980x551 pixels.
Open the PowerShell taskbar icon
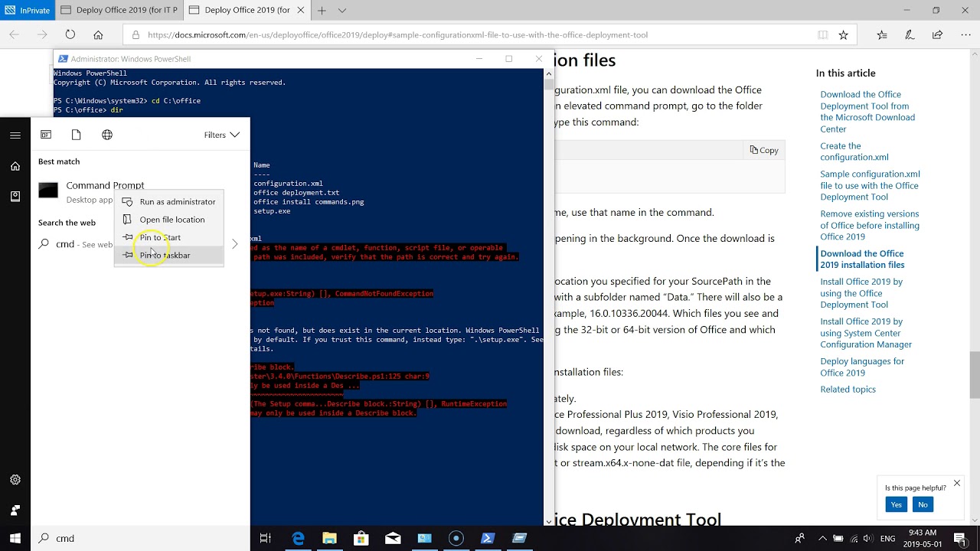[487, 538]
